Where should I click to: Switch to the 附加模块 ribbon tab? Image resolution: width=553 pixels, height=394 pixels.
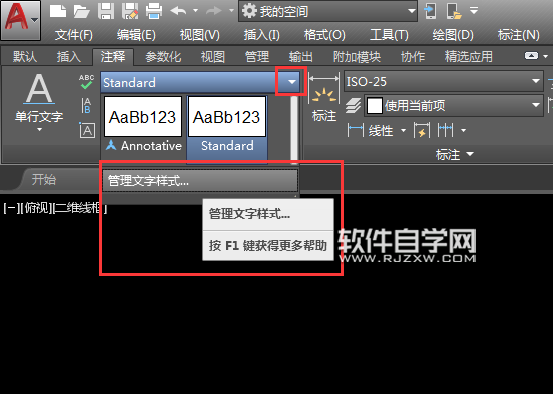357,56
